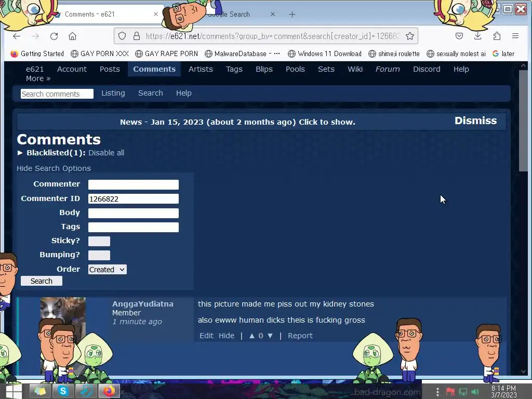Go back using the browser back arrow
This screenshot has width=532, height=399.
click(x=16, y=36)
